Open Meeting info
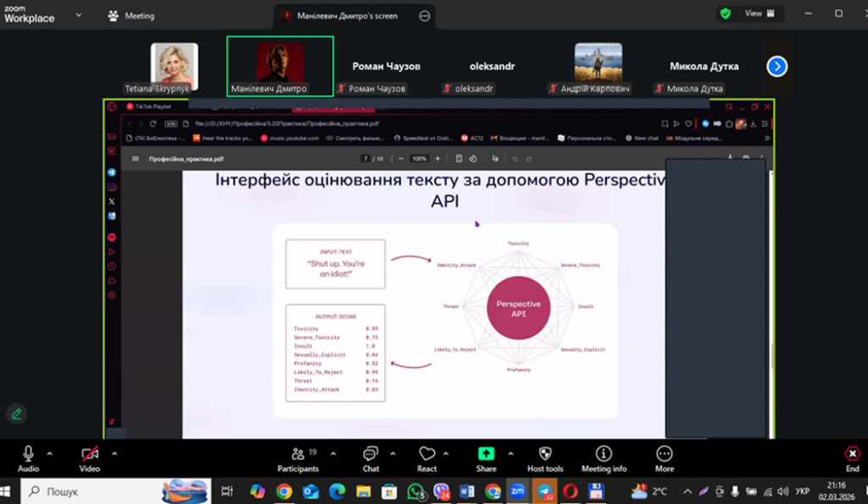The height and width of the screenshot is (504, 868). click(604, 456)
